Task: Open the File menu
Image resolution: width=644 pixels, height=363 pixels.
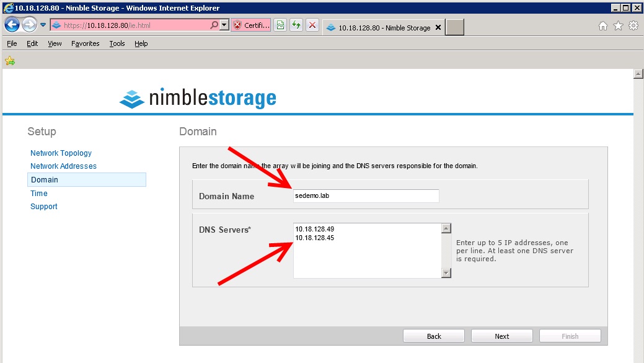Action: click(x=12, y=43)
